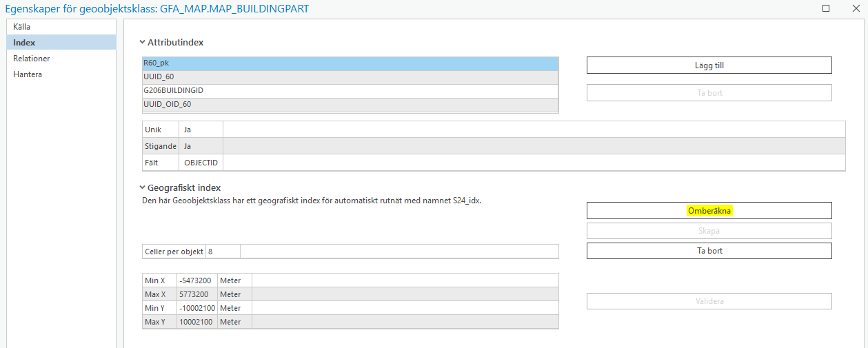The height and width of the screenshot is (348, 868).
Task: Choose the G206BUILDINGID index entry
Action: pos(350,91)
